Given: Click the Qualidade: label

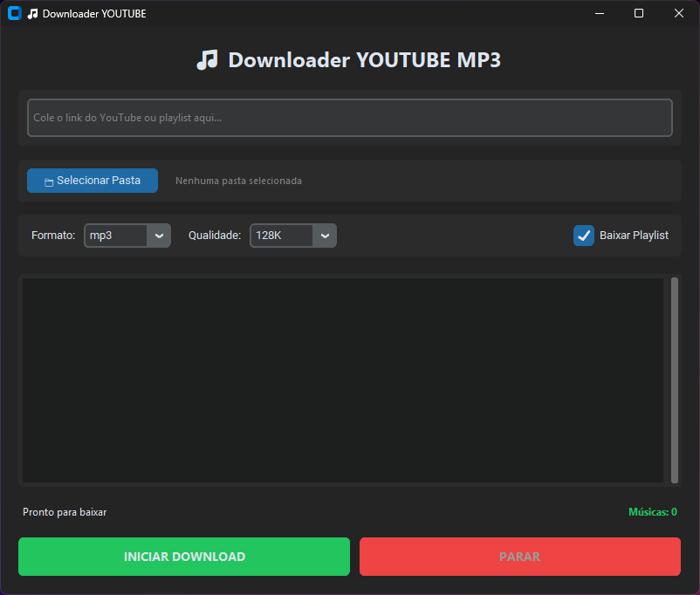Looking at the screenshot, I should (215, 236).
